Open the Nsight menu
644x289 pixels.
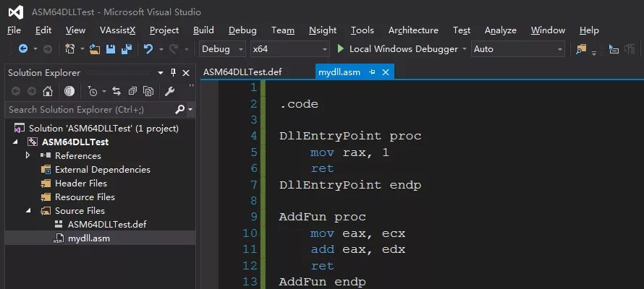323,30
